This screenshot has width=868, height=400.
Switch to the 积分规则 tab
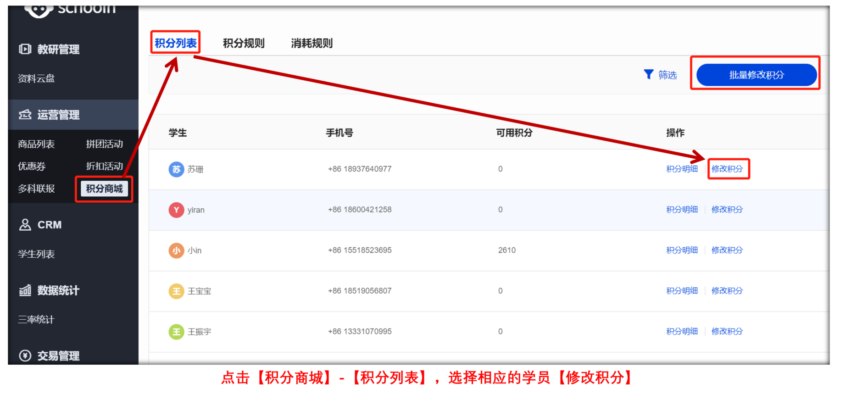coord(244,43)
